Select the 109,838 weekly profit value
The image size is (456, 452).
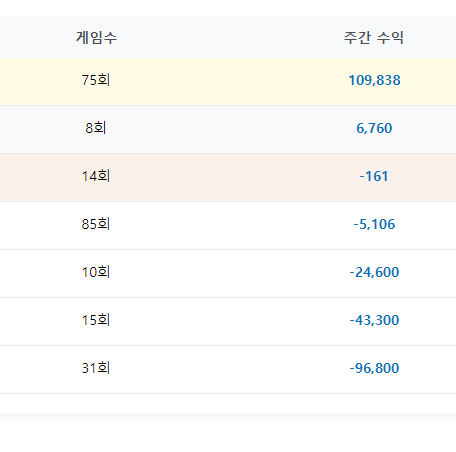pos(374,80)
